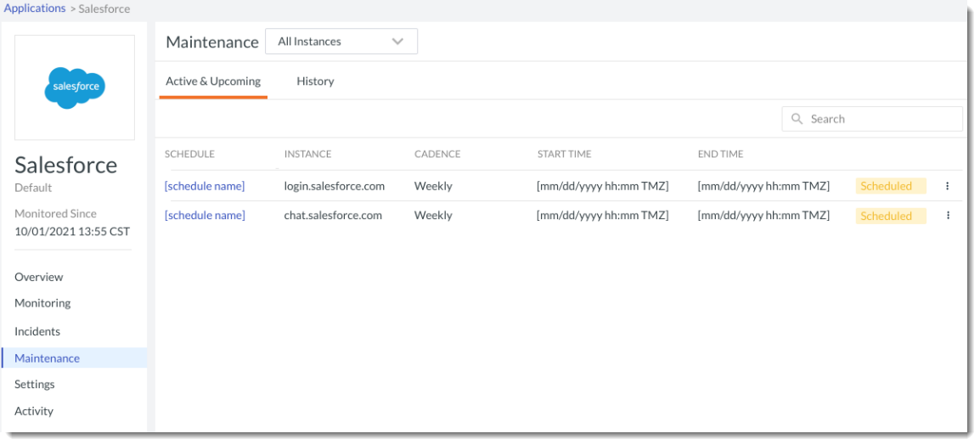Click into the Search field
980x445 pixels.
coord(879,119)
